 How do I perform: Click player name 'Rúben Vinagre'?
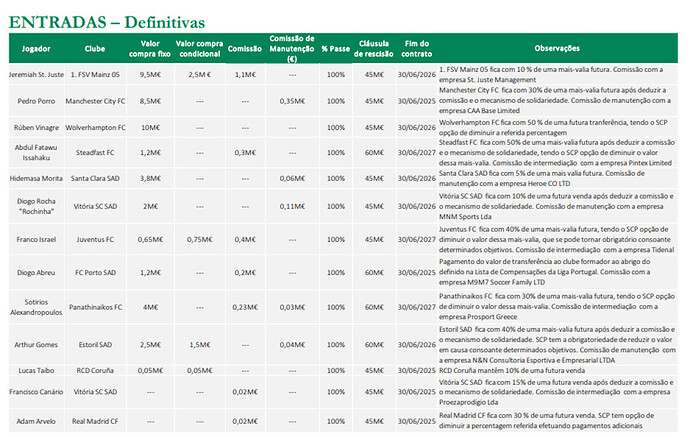(36, 127)
